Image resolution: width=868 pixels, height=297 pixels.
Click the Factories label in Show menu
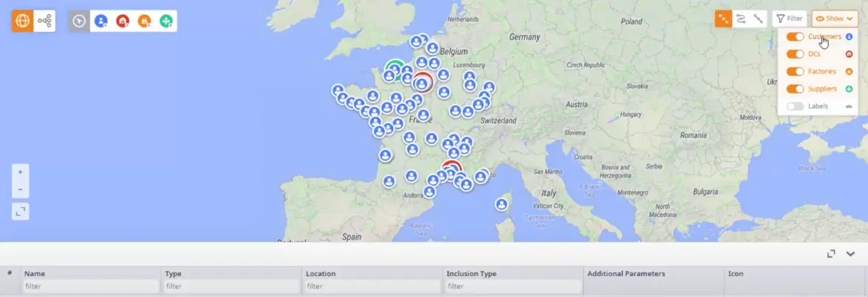(x=822, y=71)
